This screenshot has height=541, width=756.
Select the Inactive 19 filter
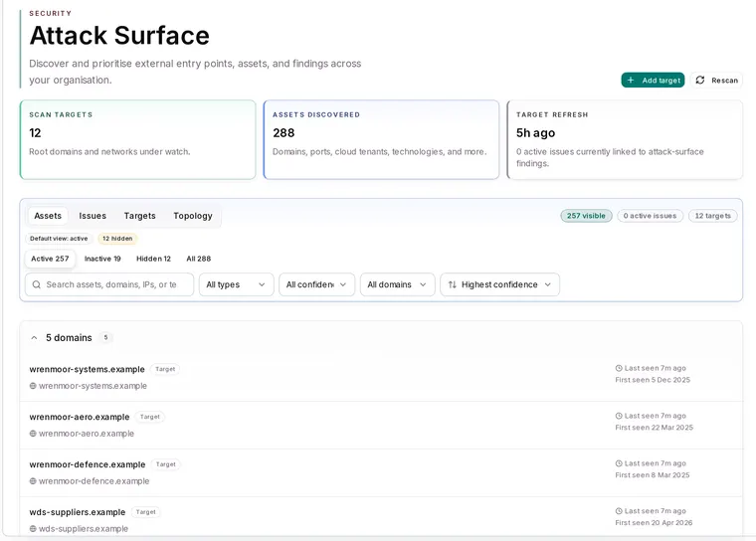tap(102, 259)
